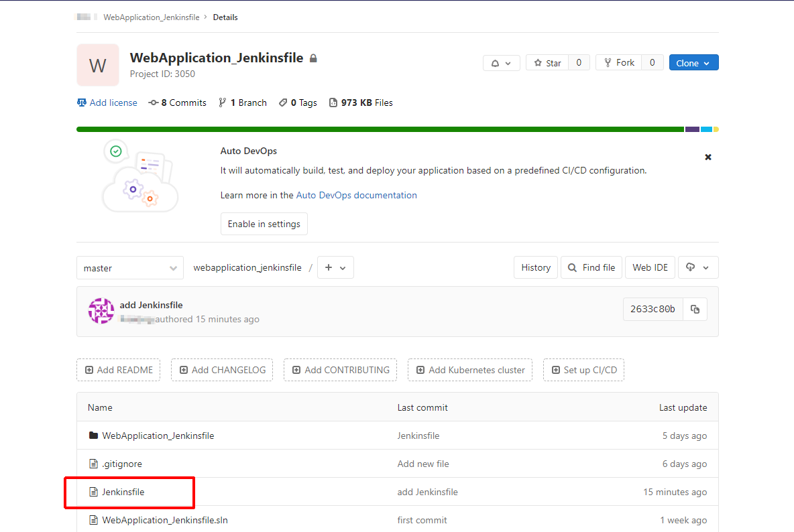The height and width of the screenshot is (532, 794).
Task: Click the fork count of 0
Action: tap(653, 63)
